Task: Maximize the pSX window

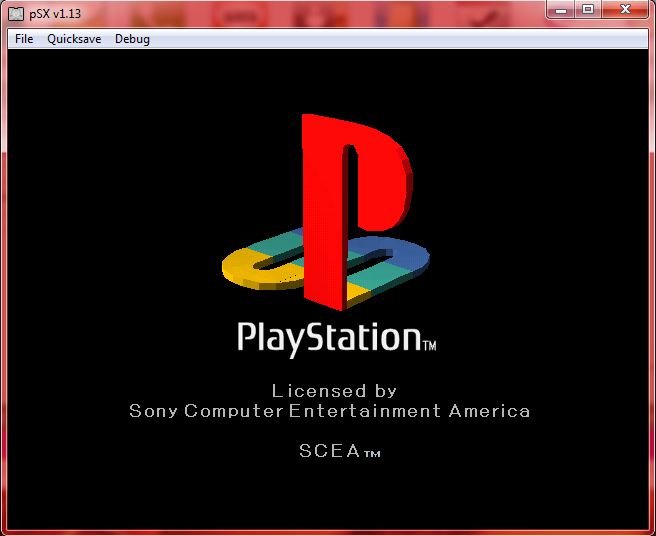Action: tap(588, 10)
